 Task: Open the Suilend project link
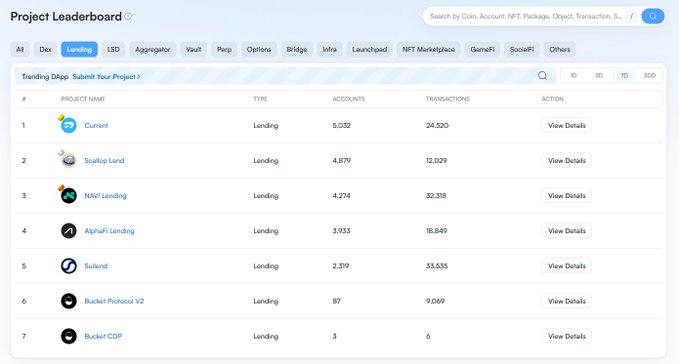(96, 266)
